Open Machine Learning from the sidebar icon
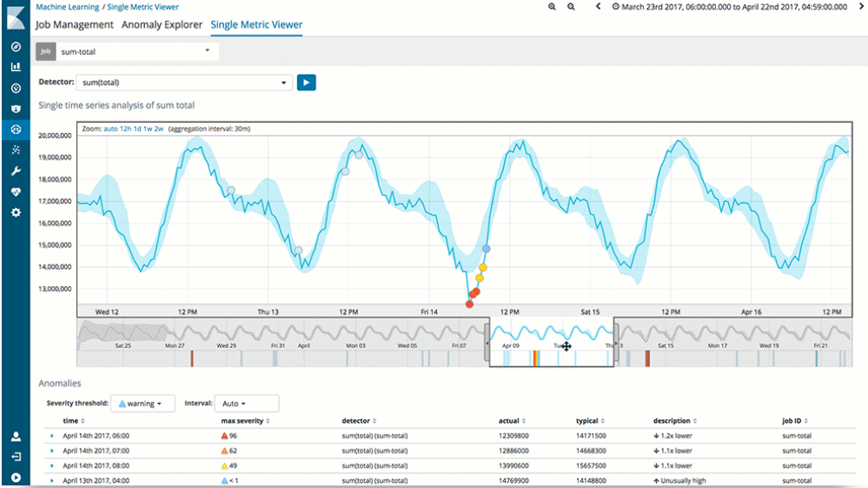The image size is (868, 488). (15, 130)
